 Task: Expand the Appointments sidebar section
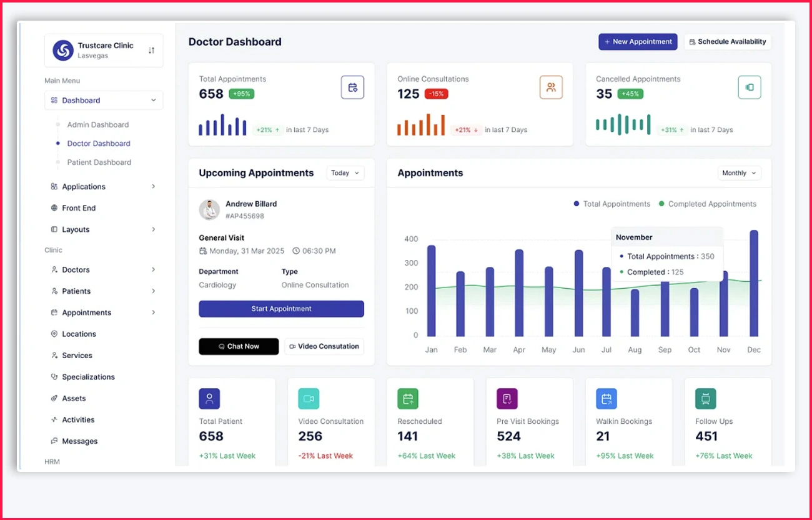pyautogui.click(x=87, y=312)
